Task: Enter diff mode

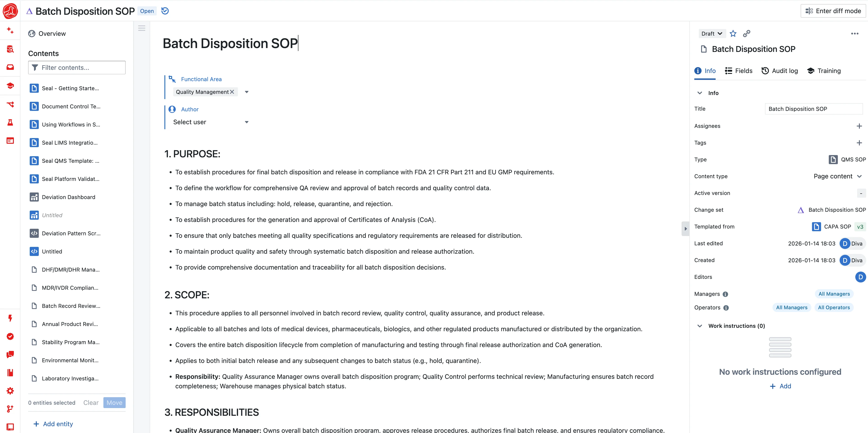Action: [x=833, y=11]
